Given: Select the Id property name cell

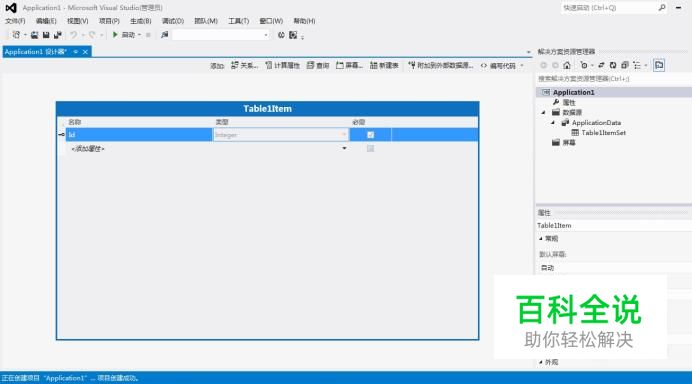Looking at the screenshot, I should tap(139, 135).
